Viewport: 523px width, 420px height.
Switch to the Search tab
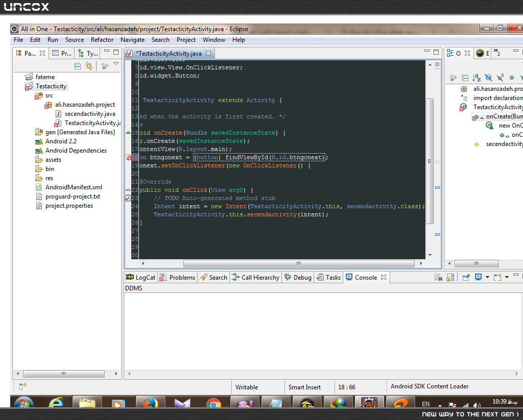213,278
